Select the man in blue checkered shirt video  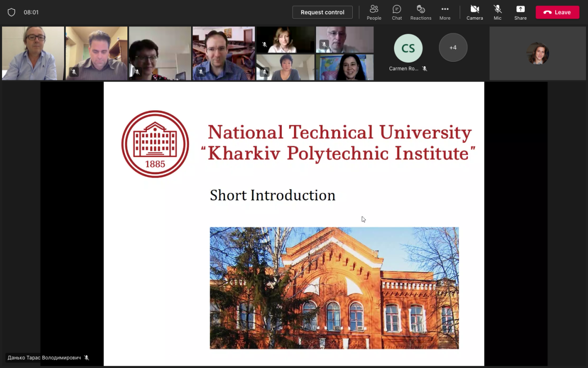click(223, 53)
